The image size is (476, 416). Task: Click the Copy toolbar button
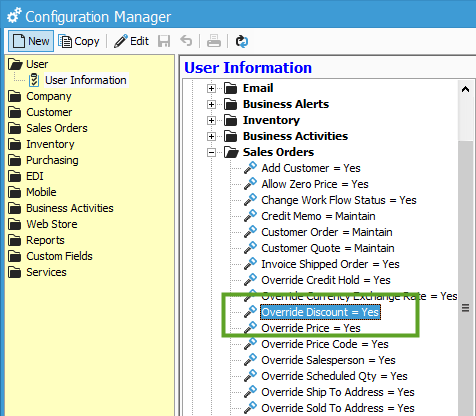(79, 41)
